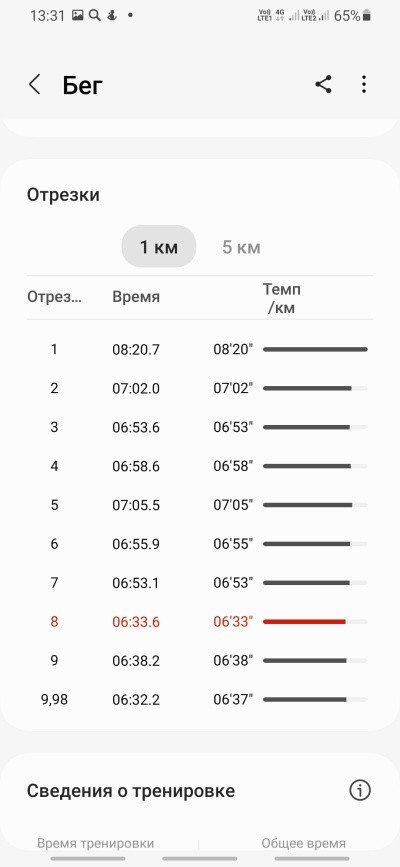Select the 1 км segment toggle

tap(159, 247)
